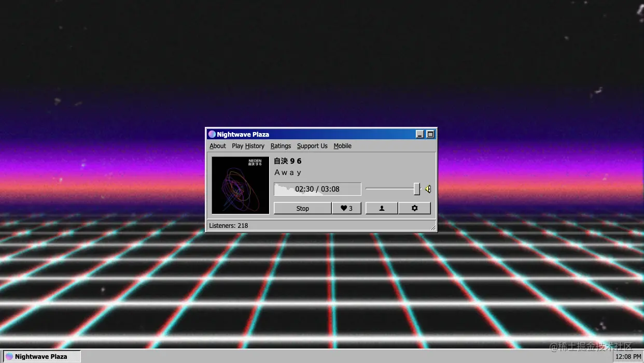Click the song progress bar 02:30 / 03:08
Viewport: 644px width, 363px height.
click(x=317, y=189)
